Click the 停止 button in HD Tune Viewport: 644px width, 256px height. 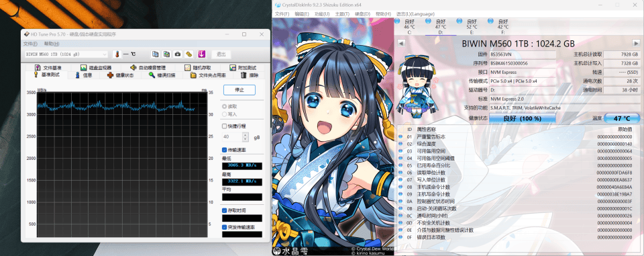pos(239,90)
